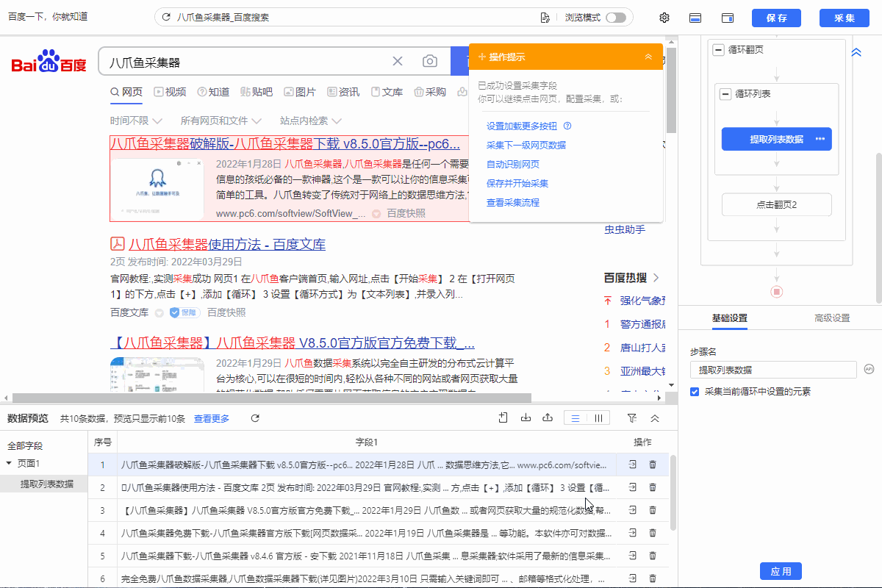Click the add field icon in preview toolbar
The image size is (882, 588).
503,417
